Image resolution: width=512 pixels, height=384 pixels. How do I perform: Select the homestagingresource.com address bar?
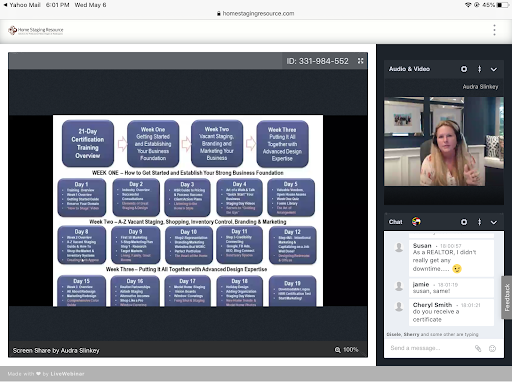tap(255, 14)
